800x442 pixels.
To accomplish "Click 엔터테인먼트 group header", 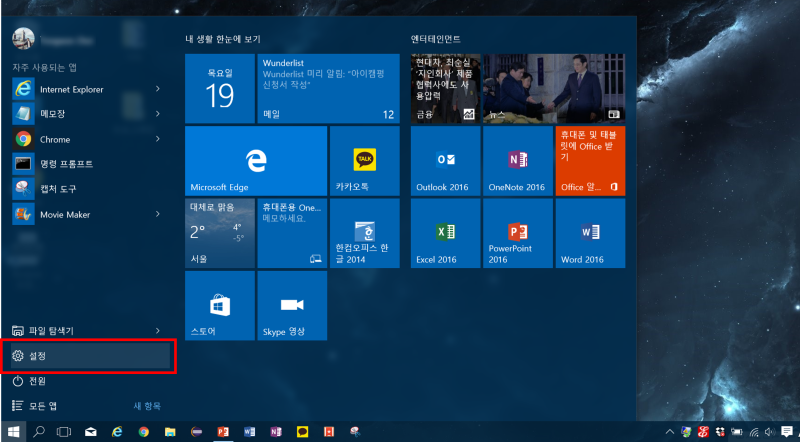I will tap(436, 39).
